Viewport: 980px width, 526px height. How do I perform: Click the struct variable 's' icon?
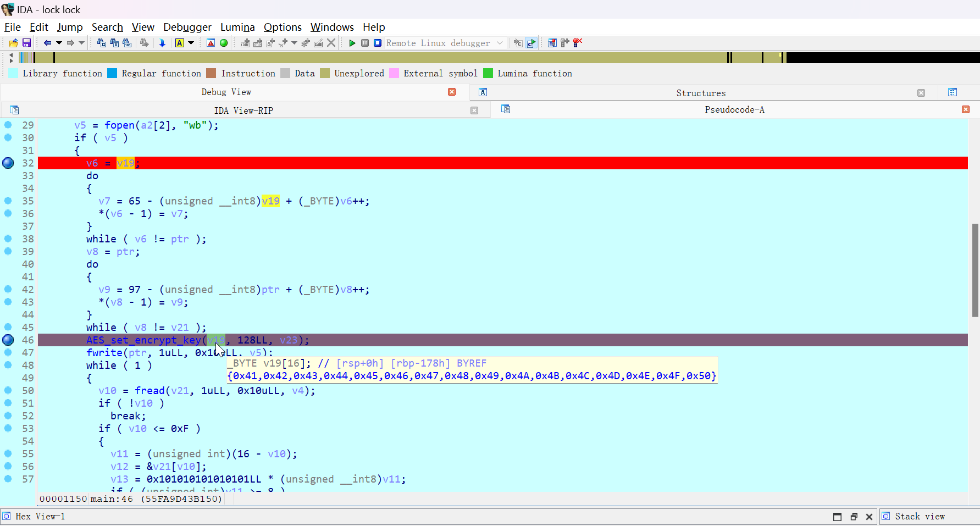[283, 43]
